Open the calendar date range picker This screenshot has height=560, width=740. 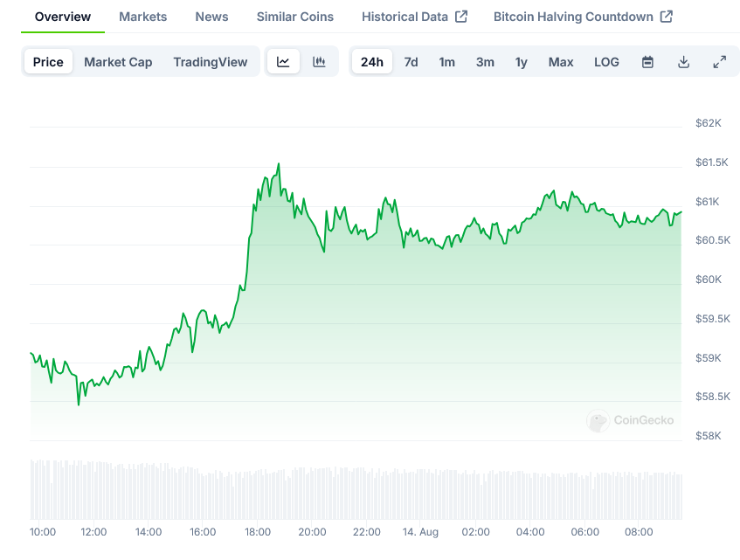(x=647, y=62)
